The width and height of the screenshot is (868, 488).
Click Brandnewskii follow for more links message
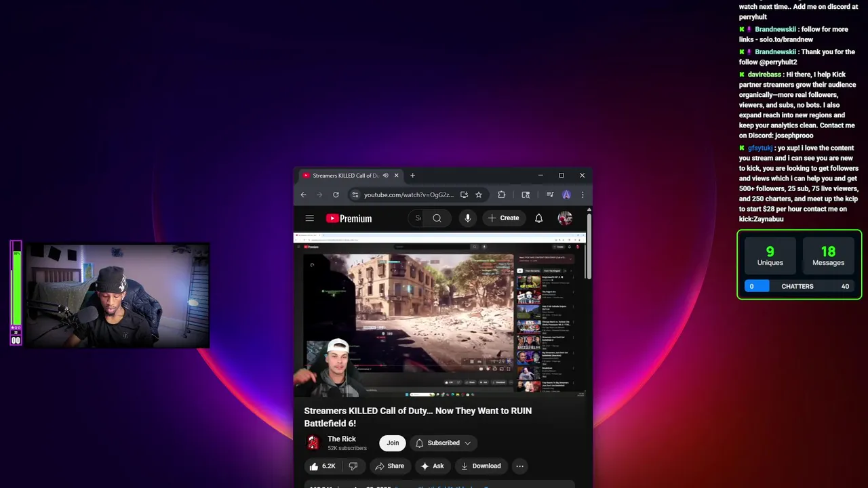(x=793, y=35)
